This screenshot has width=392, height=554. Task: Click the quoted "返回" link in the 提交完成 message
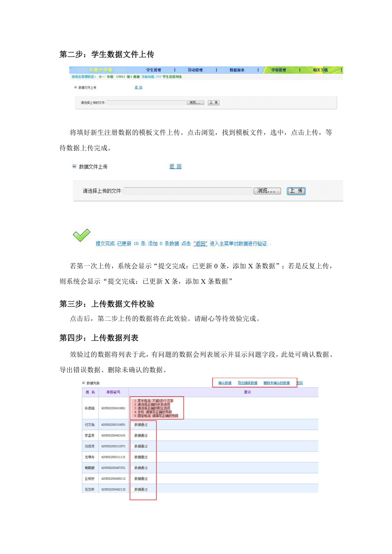[x=201, y=244]
